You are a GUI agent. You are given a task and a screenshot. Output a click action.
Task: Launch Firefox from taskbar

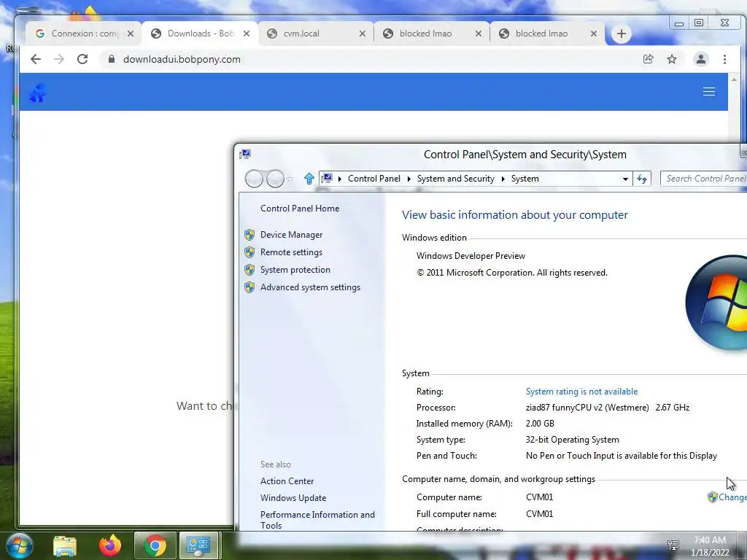pos(110,545)
